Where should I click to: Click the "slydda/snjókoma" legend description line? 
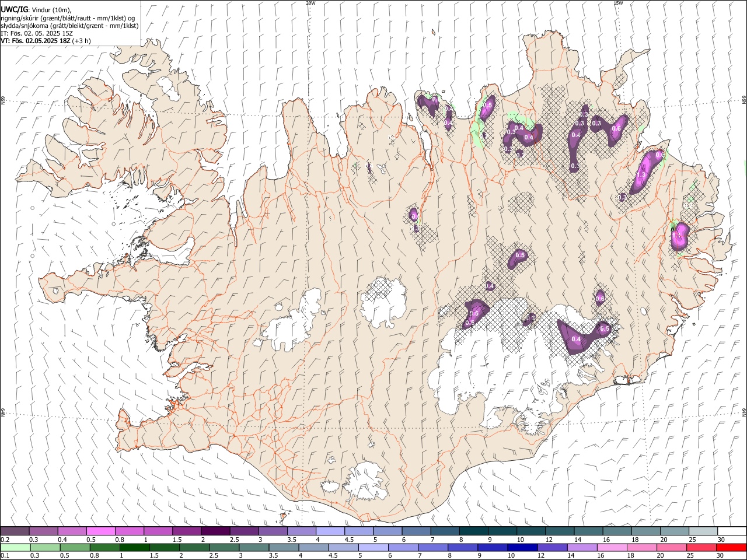(x=69, y=26)
